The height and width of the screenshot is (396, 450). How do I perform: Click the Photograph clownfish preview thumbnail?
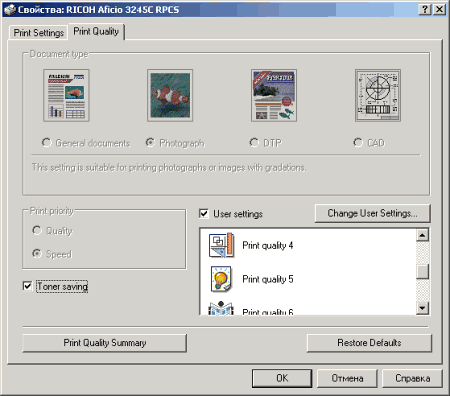pyautogui.click(x=170, y=95)
